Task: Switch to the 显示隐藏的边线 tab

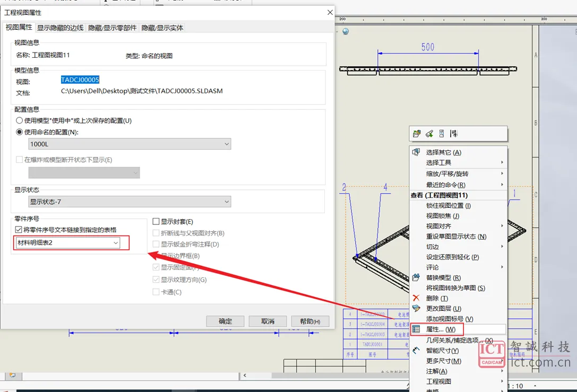Action: pyautogui.click(x=61, y=28)
